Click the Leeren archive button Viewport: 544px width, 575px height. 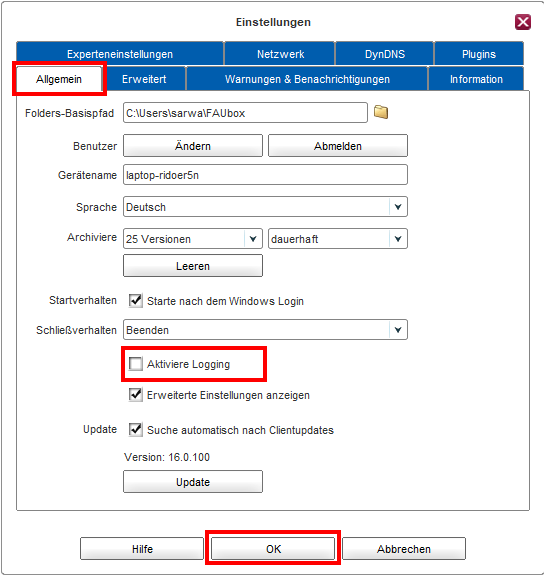click(x=193, y=265)
